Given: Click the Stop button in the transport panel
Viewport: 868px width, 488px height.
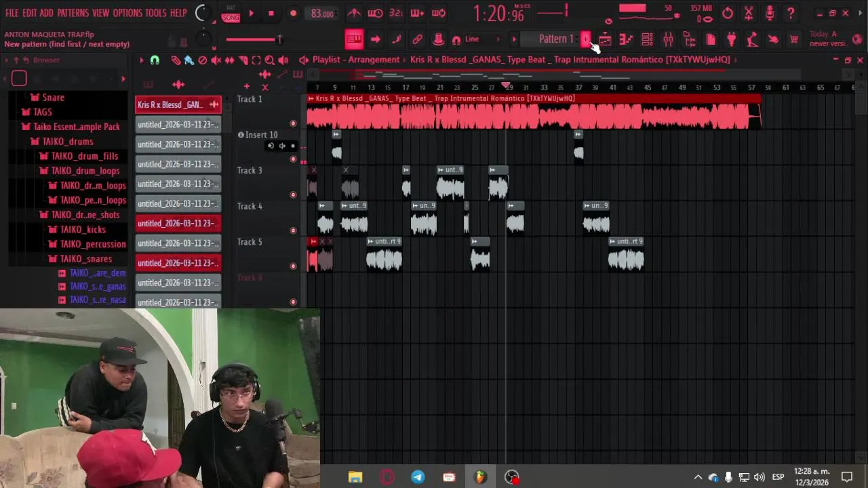Looking at the screenshot, I should click(271, 13).
